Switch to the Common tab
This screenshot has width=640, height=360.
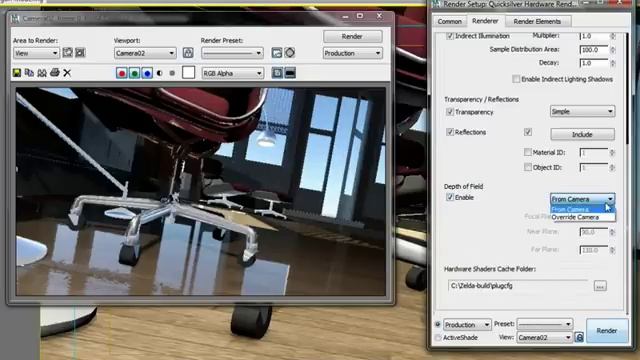click(x=449, y=21)
